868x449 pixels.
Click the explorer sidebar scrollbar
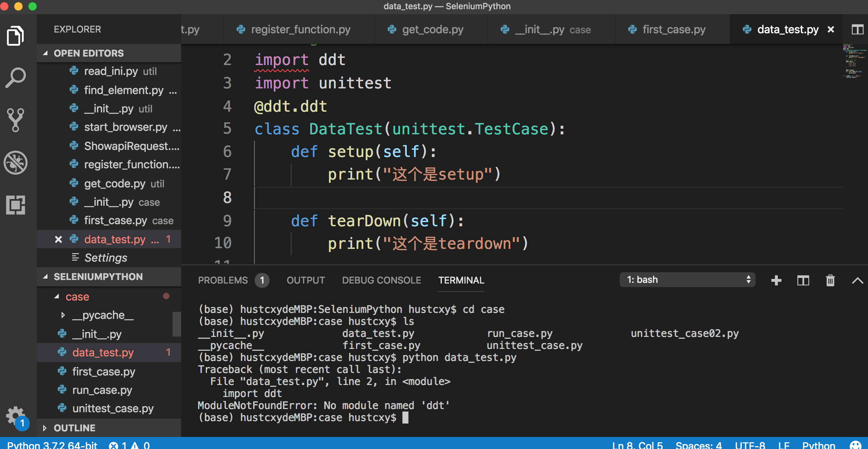(x=177, y=324)
